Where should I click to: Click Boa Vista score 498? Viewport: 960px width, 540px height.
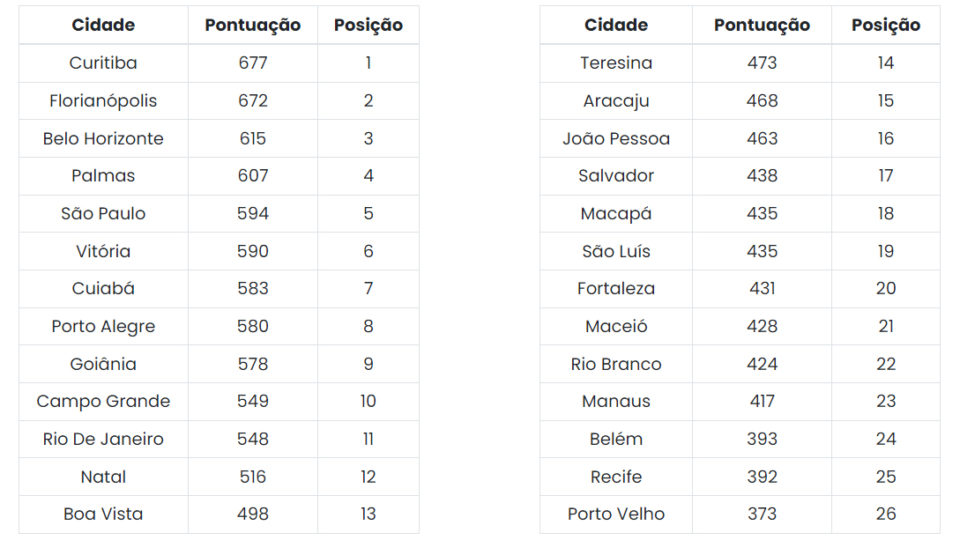pyautogui.click(x=252, y=514)
